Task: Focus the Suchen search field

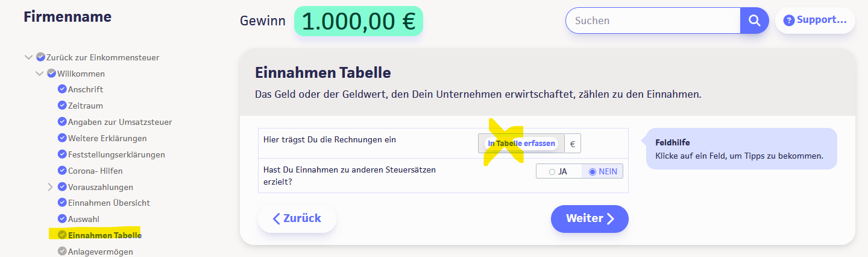Action: [x=653, y=21]
